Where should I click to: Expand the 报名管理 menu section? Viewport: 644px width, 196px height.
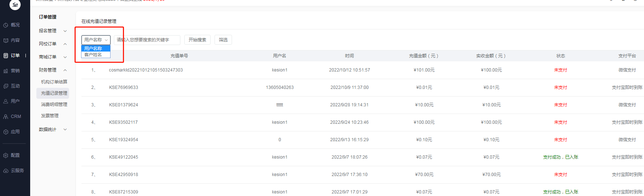53,31
